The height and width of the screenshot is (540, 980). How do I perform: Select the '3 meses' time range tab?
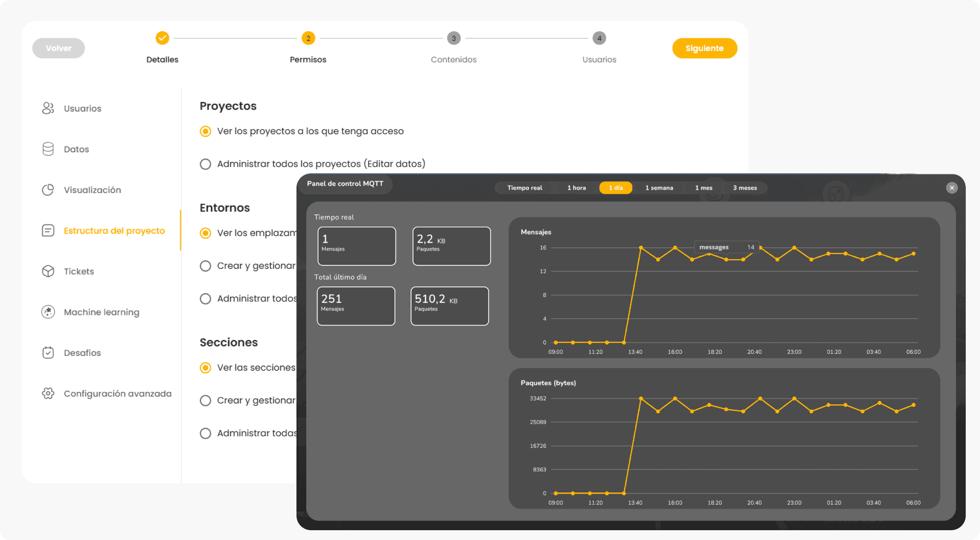(x=744, y=188)
